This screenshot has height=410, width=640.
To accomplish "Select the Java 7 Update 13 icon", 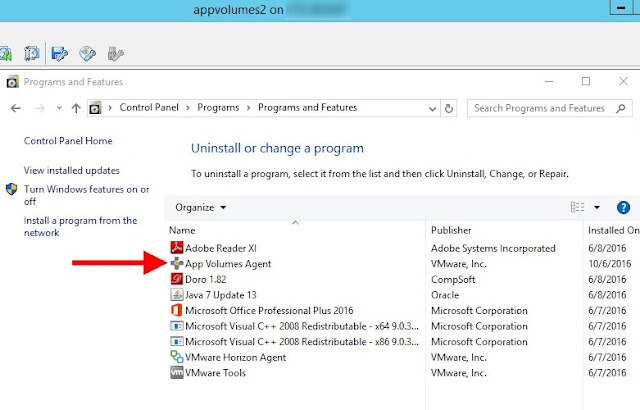I will (176, 295).
